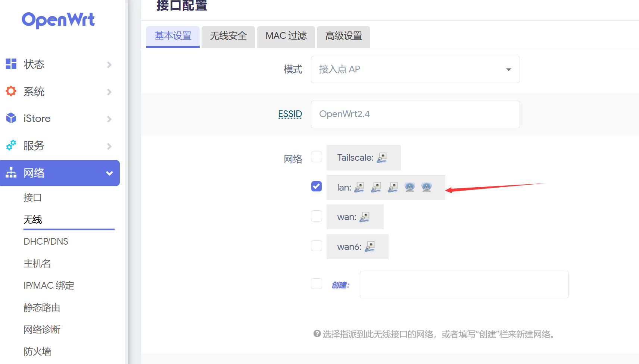Click the help icon beside network hint
This screenshot has width=639, height=364.
(317, 334)
